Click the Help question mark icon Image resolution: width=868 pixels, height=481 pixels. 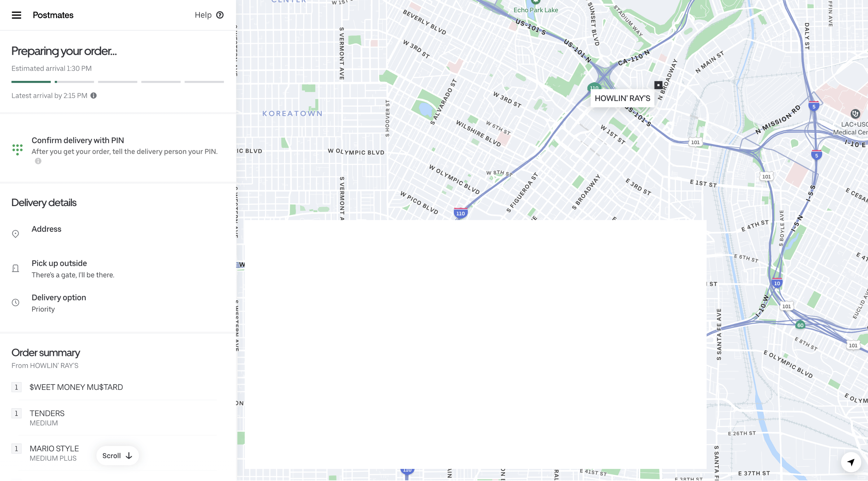coord(220,15)
